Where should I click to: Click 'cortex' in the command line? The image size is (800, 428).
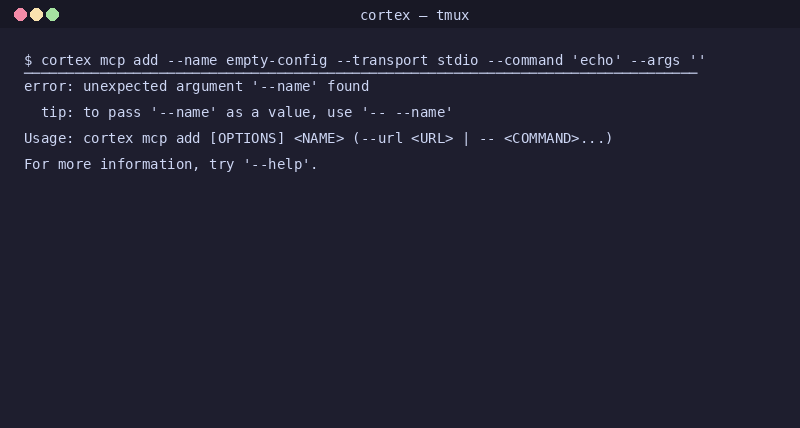click(66, 60)
